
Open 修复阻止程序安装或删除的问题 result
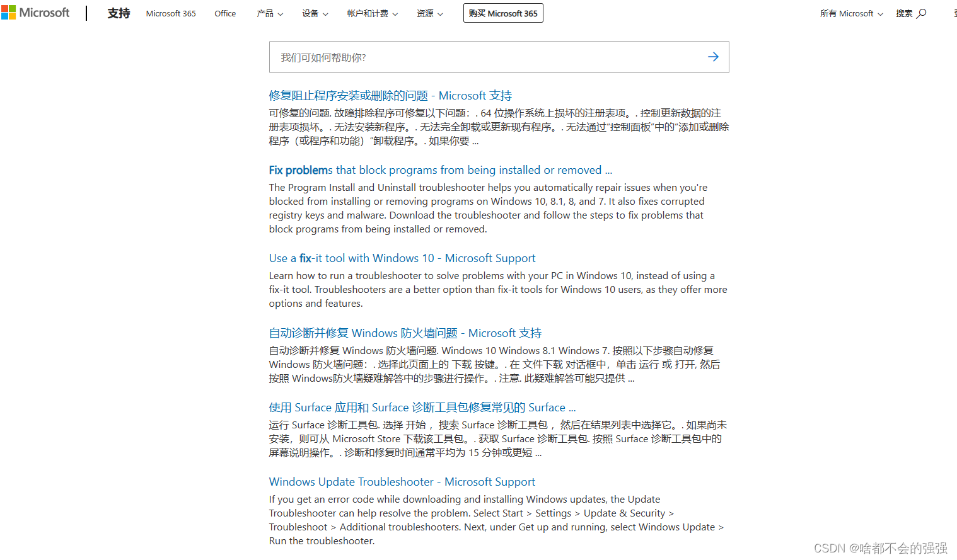390,95
